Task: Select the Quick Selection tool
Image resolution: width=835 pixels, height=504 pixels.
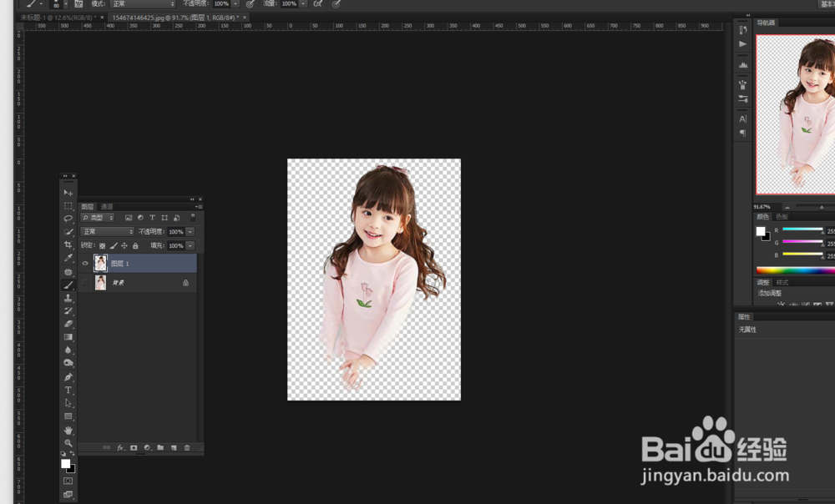Action: click(68, 231)
